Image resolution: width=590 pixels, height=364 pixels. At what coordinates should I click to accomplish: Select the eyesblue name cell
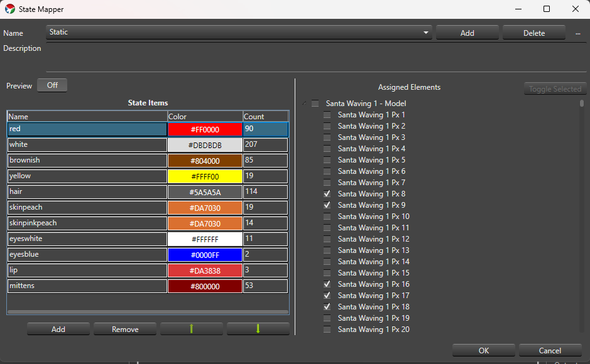pos(87,255)
